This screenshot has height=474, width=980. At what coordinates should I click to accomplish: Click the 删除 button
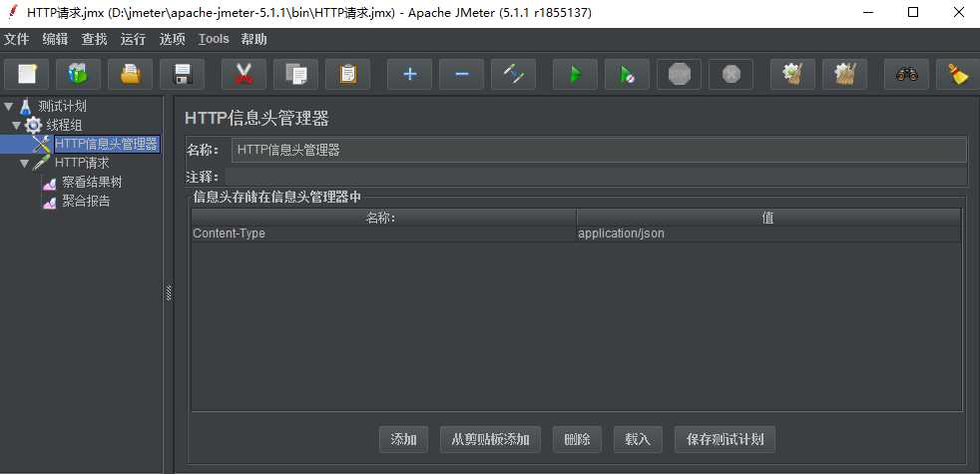pos(577,440)
